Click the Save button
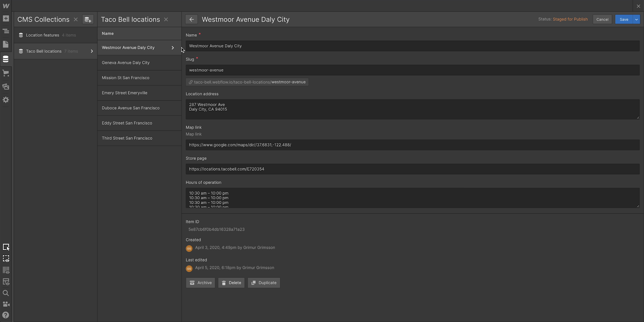 (624, 19)
